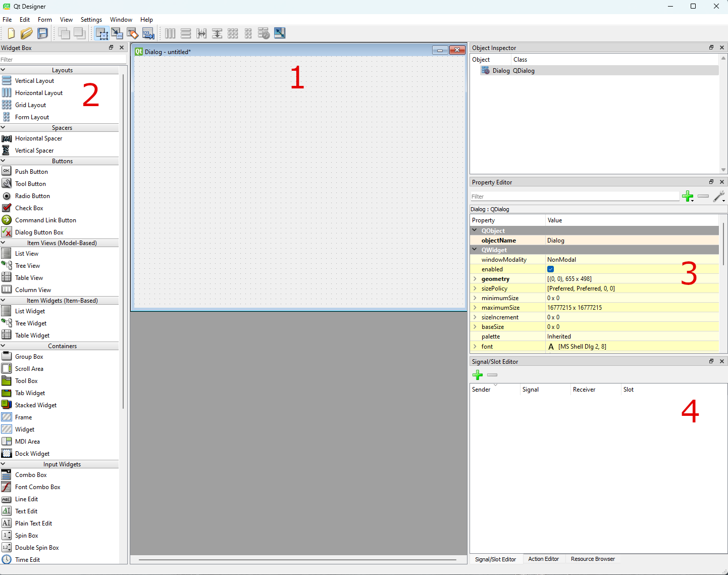
Task: Select the Dialog object in Object Inspector
Action: [501, 70]
